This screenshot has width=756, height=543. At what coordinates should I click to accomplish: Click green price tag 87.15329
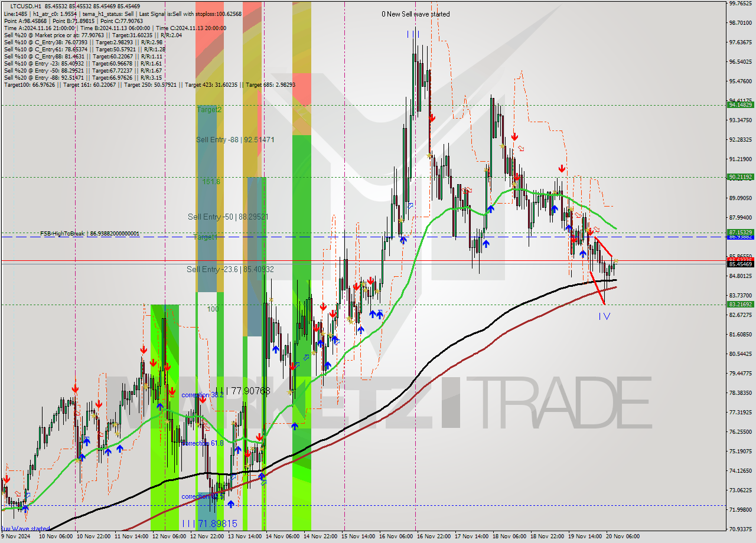point(740,232)
